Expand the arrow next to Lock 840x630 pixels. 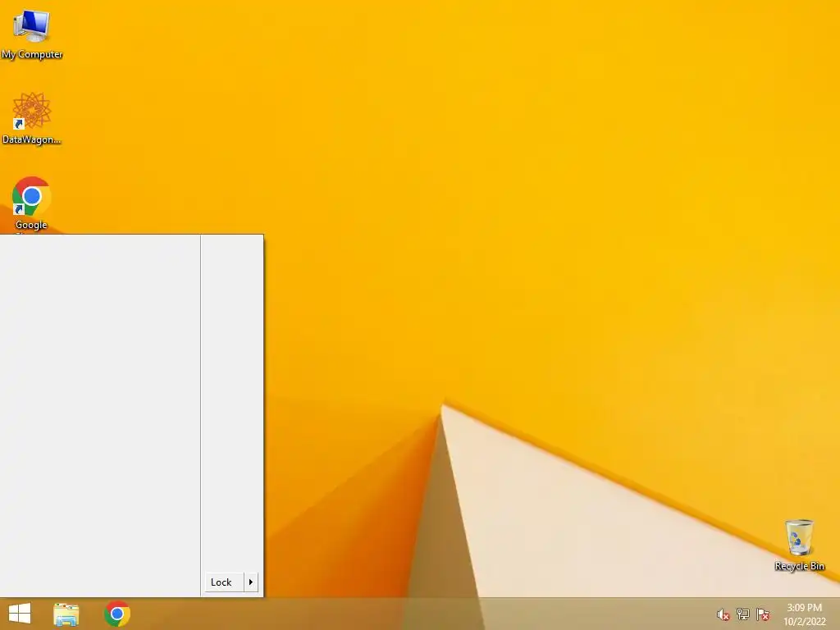(x=251, y=582)
